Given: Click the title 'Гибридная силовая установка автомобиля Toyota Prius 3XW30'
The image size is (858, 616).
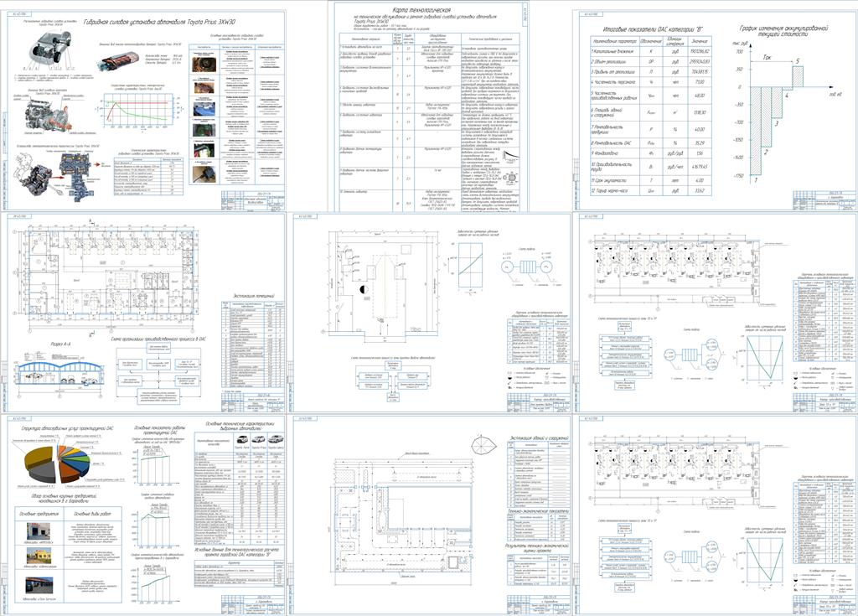Looking at the screenshot, I should (159, 23).
